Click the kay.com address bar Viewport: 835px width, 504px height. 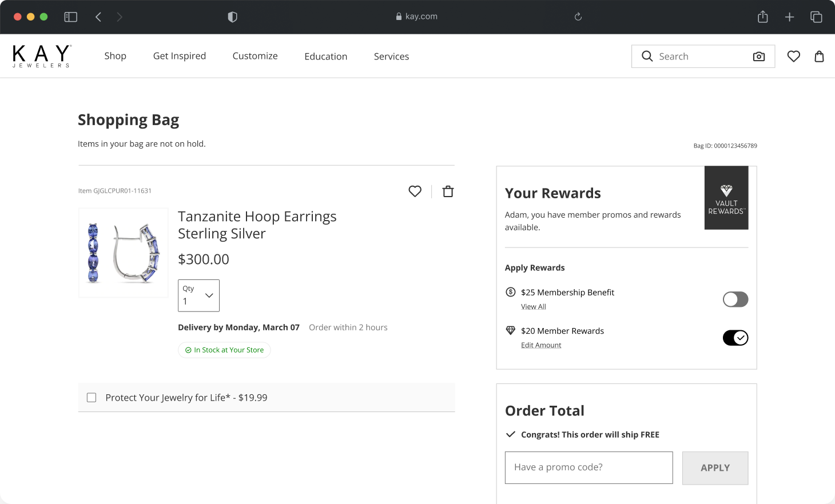coord(417,17)
